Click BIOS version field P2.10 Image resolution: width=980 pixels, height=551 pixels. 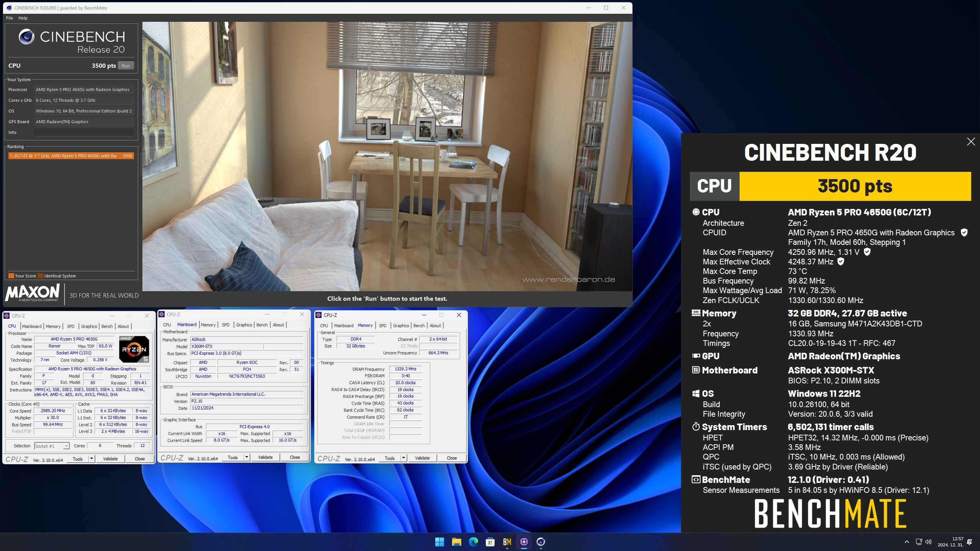coord(247,401)
